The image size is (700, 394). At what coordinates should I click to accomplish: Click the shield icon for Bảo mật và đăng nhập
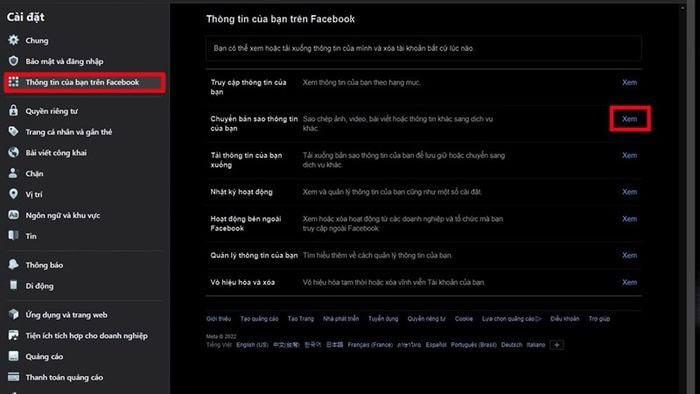point(13,61)
